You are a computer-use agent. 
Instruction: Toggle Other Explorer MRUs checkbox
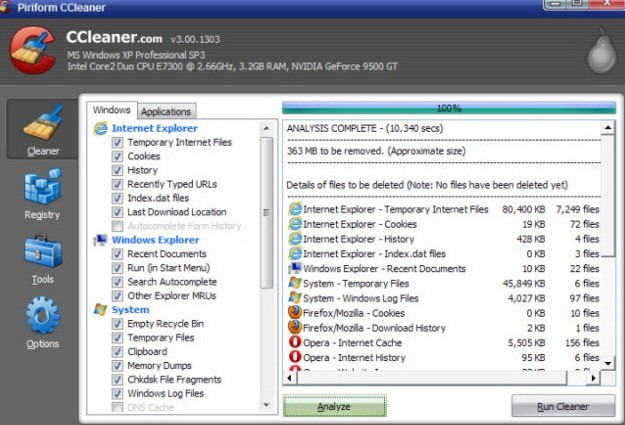coord(117,296)
